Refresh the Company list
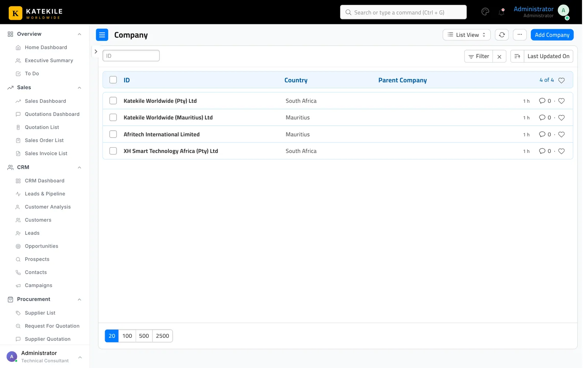The height and width of the screenshot is (368, 588). (x=502, y=35)
